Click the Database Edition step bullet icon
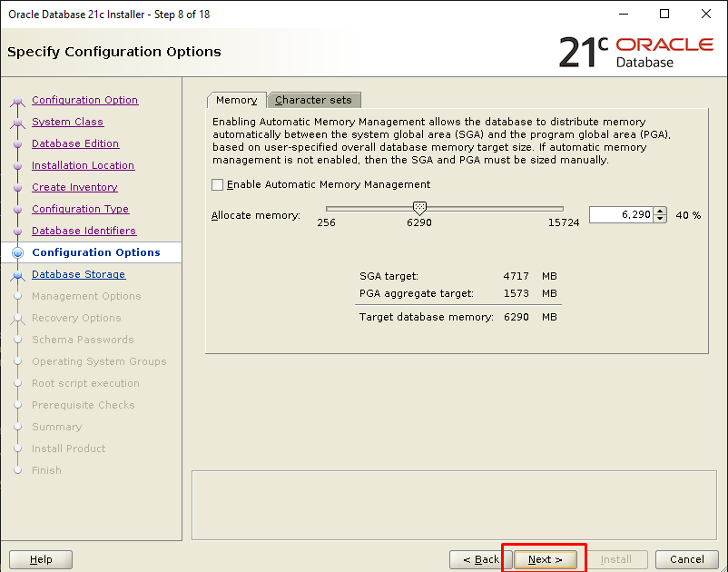The image size is (728, 572). [17, 144]
